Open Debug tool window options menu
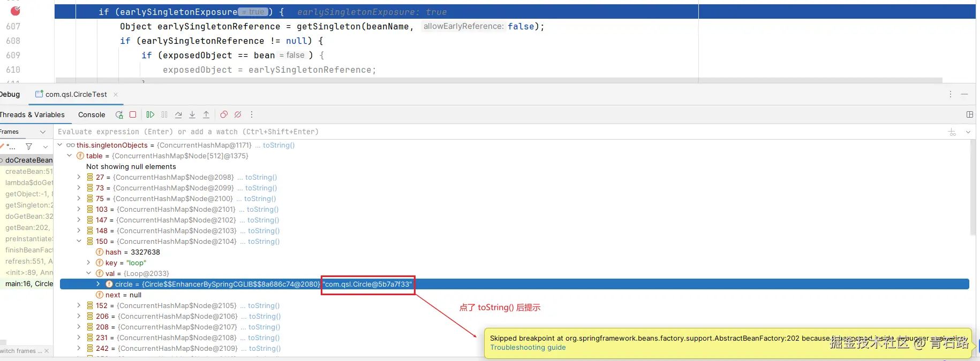The height and width of the screenshot is (361, 980). (951, 94)
